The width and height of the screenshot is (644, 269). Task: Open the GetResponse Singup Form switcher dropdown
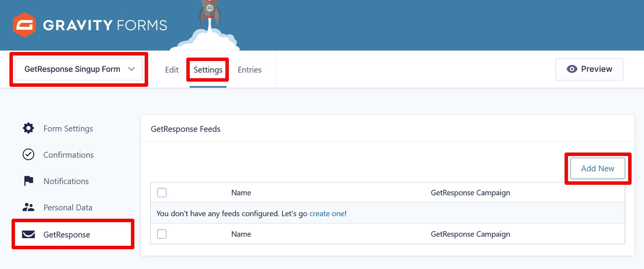pyautogui.click(x=79, y=69)
